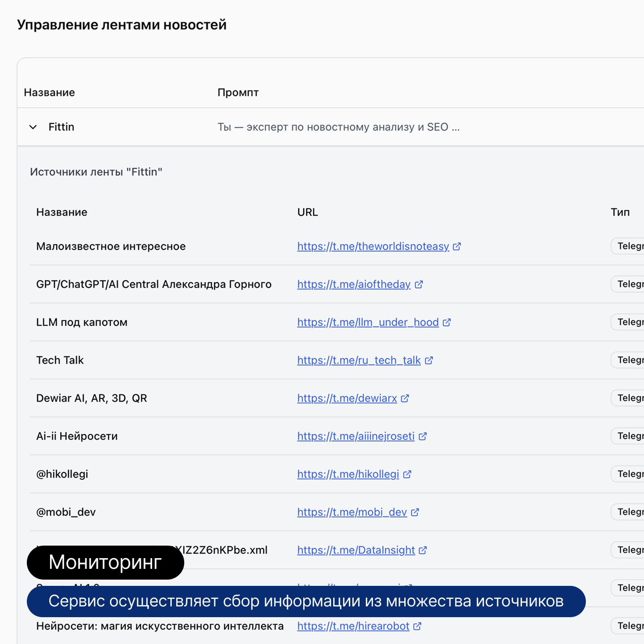Follow the t.me/hikollegi hyperlink
The width and height of the screenshot is (644, 644).
tap(348, 474)
